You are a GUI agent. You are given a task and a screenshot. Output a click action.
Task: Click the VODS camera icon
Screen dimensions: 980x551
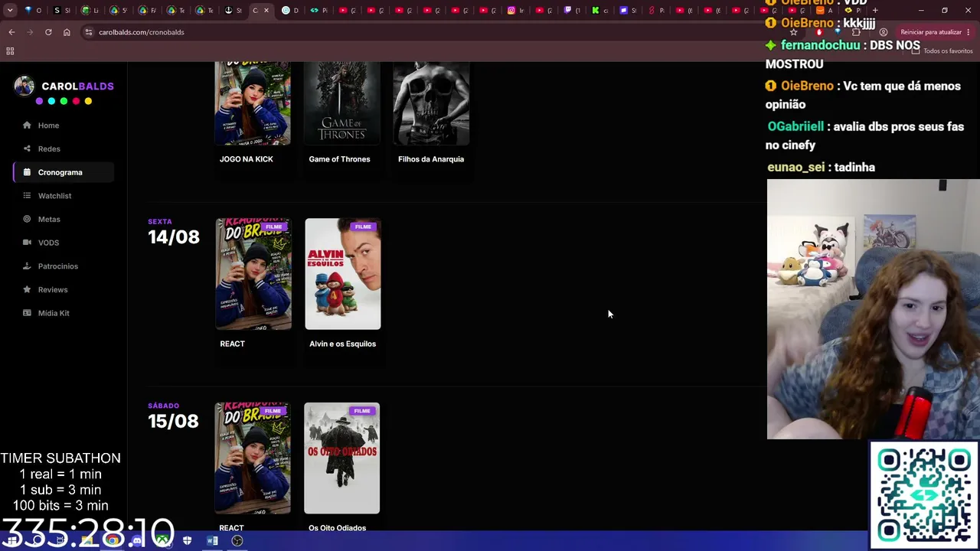click(x=28, y=243)
